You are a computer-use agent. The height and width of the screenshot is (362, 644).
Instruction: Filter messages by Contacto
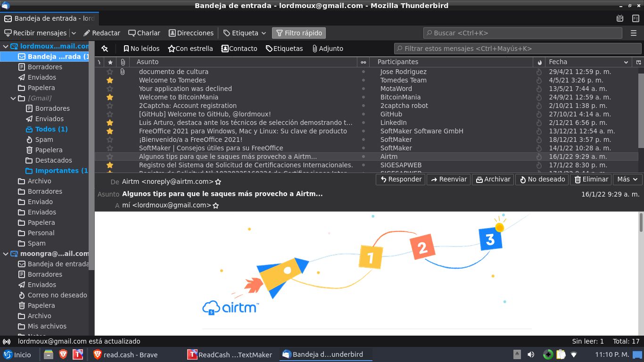[239, 49]
